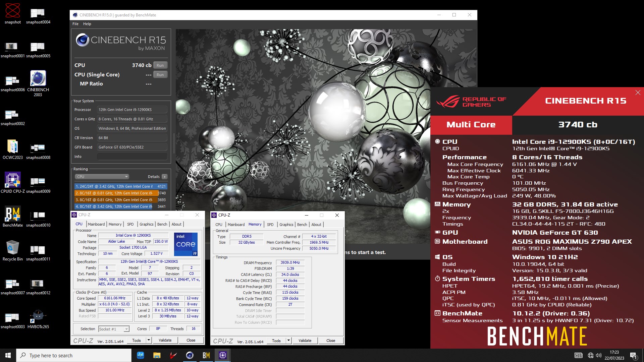
Task: Click Close in left CPU-Z window
Action: coord(191,340)
